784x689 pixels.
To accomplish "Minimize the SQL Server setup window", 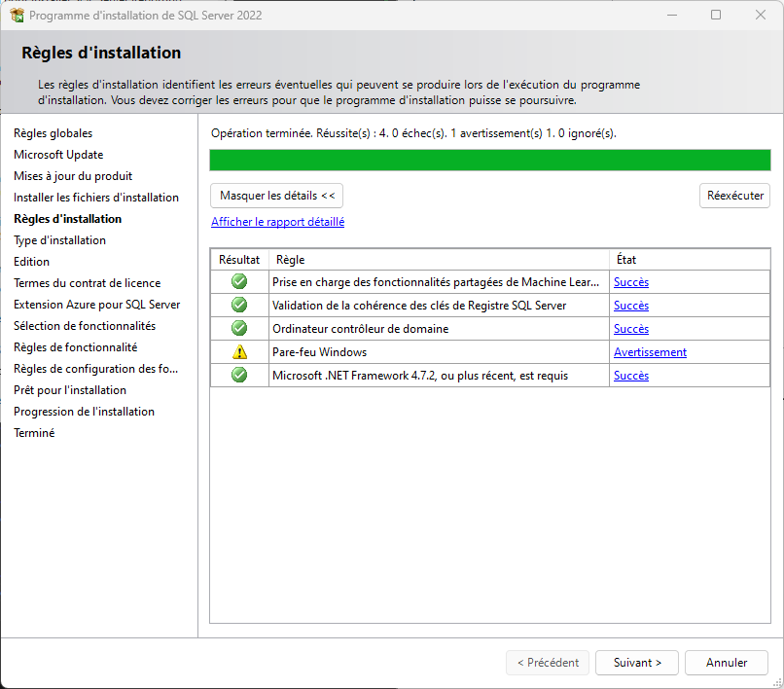I will pyautogui.click(x=672, y=15).
